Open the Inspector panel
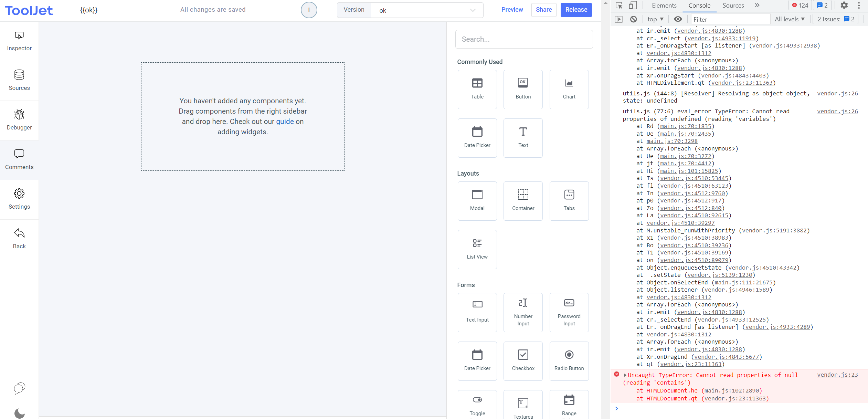868x419 pixels. click(19, 41)
